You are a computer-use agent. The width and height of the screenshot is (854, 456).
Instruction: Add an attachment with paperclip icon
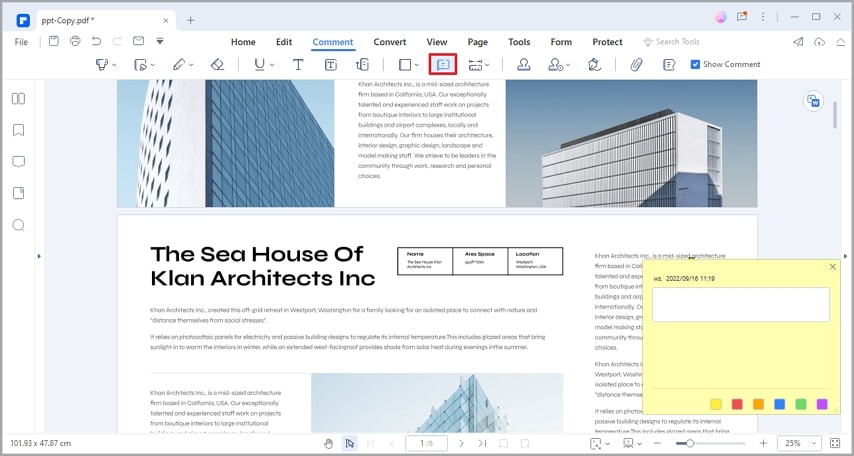pyautogui.click(x=636, y=65)
